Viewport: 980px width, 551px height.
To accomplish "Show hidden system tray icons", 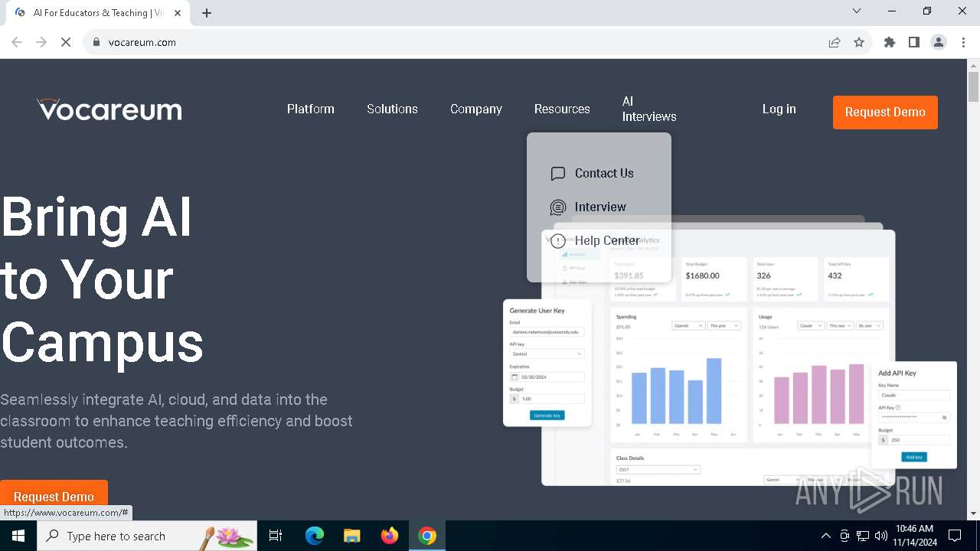I will pyautogui.click(x=825, y=536).
